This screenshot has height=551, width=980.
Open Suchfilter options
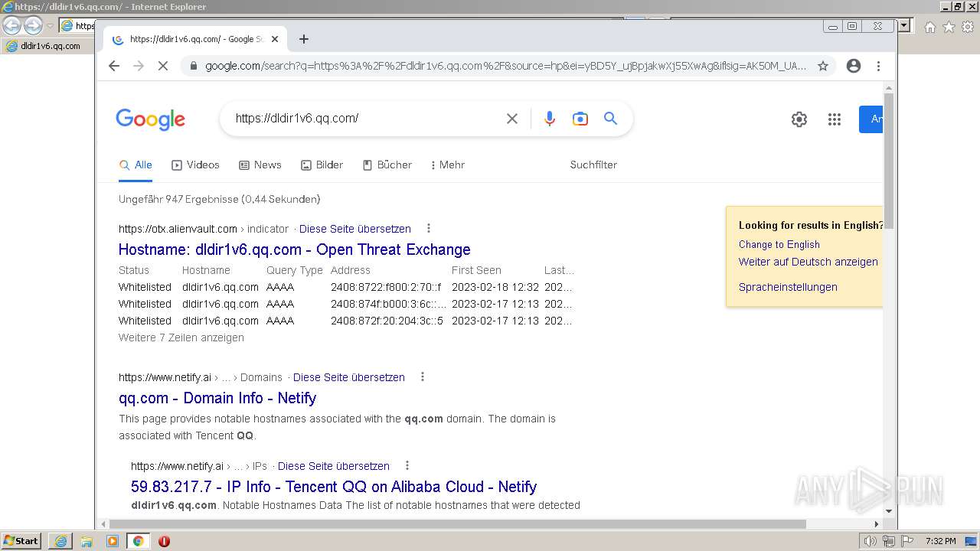coord(593,165)
